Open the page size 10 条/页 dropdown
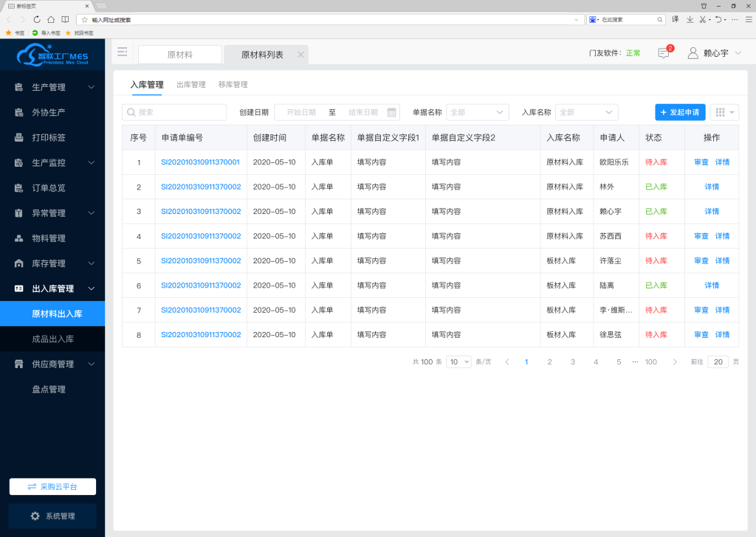The height and width of the screenshot is (537, 756). pos(458,361)
